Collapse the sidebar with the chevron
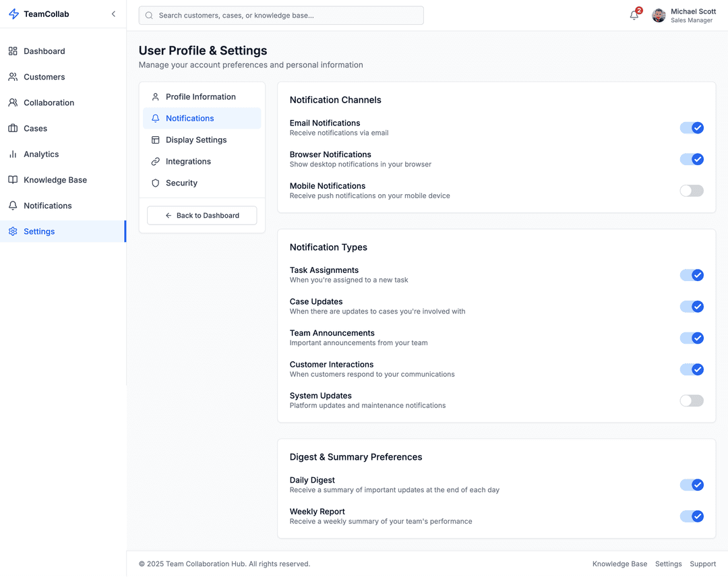This screenshot has height=577, width=728. click(x=113, y=14)
